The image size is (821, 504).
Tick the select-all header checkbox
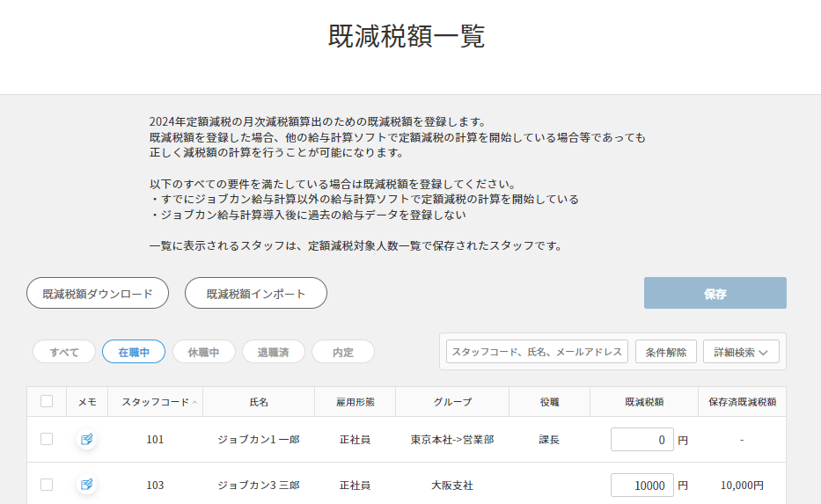(x=47, y=401)
